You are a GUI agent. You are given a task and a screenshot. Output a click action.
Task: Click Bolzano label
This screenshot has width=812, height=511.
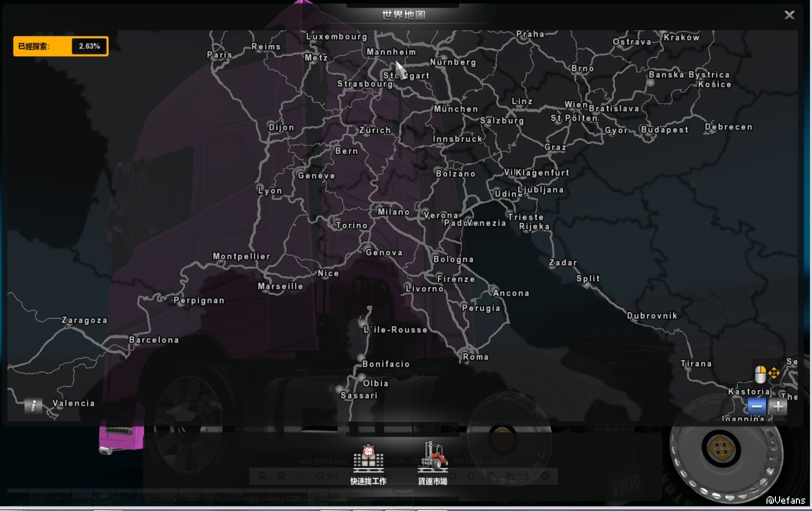pyautogui.click(x=456, y=173)
